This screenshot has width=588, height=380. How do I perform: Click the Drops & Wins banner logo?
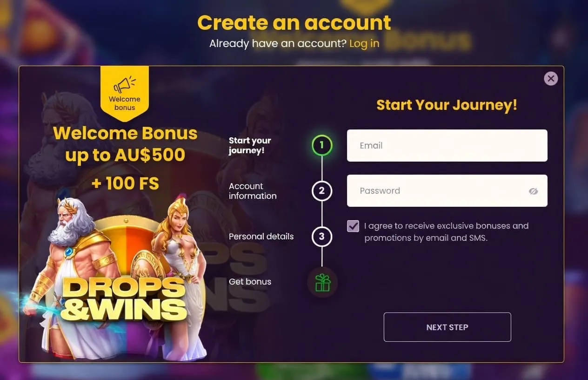coord(124,299)
